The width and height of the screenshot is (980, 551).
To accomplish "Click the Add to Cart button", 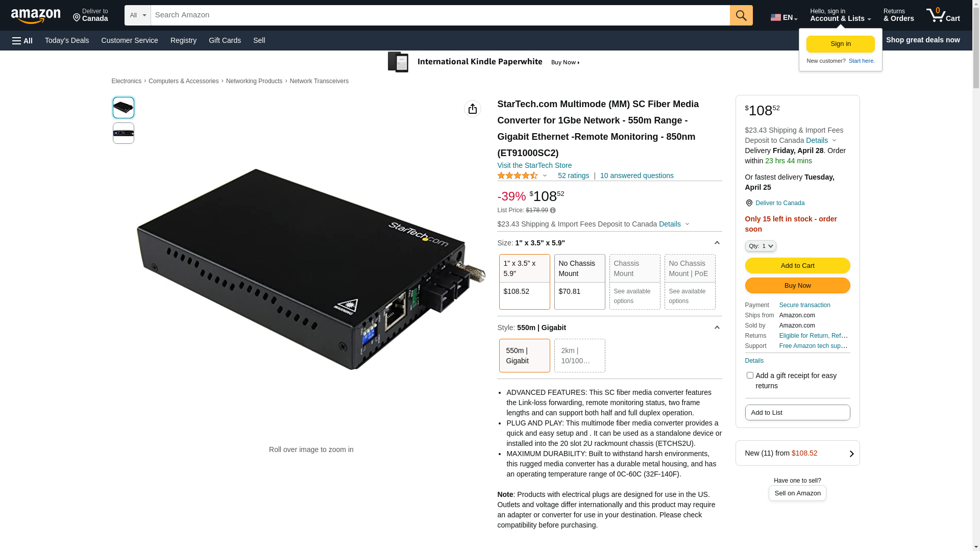I will pos(797,265).
